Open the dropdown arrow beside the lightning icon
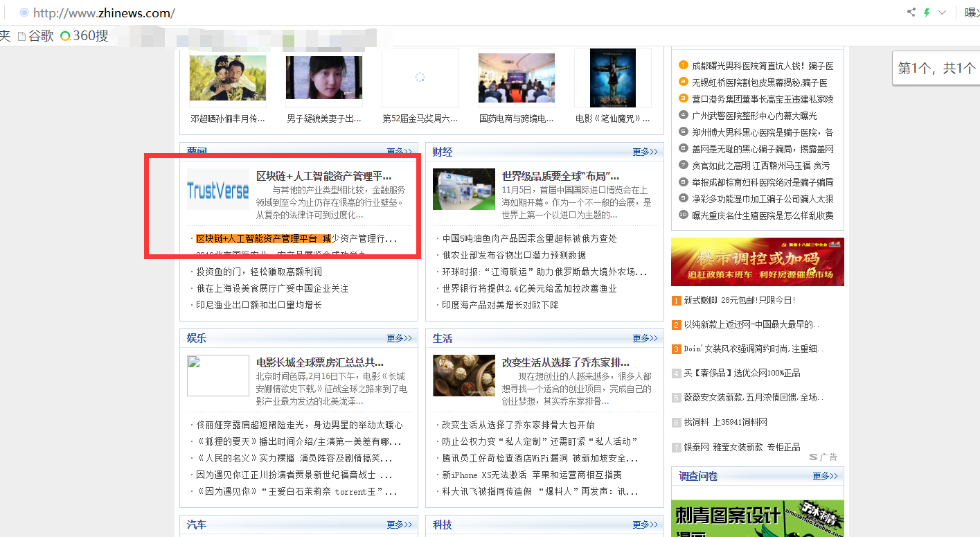The height and width of the screenshot is (537, 980). coord(942,12)
